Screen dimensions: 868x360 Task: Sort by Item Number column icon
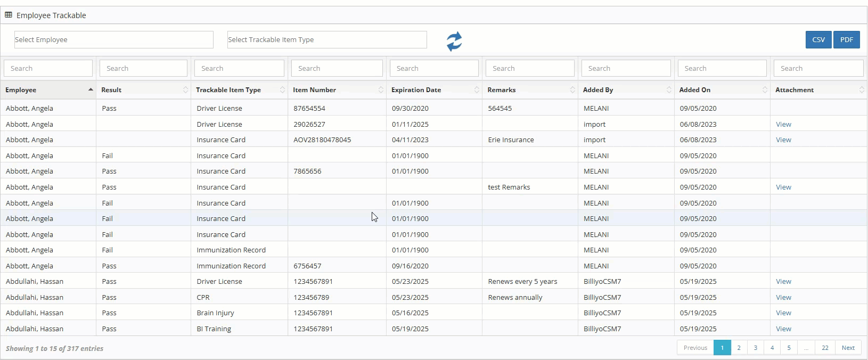(381, 90)
